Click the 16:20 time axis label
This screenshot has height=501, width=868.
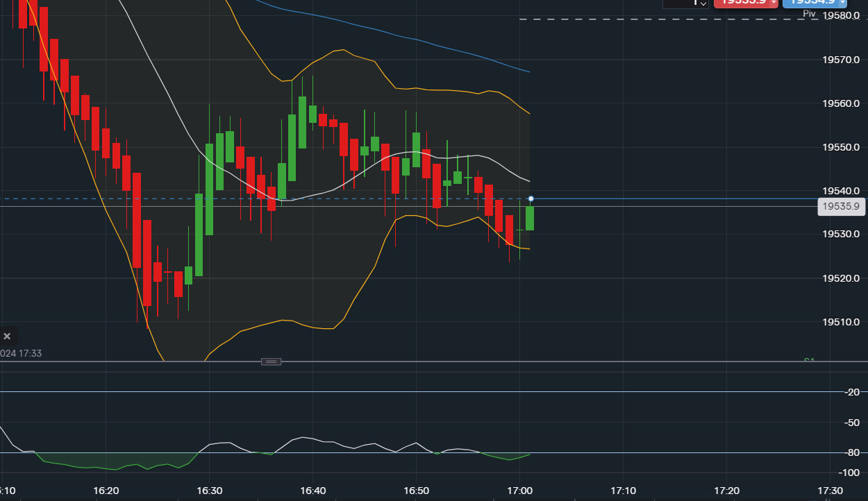coord(106,491)
